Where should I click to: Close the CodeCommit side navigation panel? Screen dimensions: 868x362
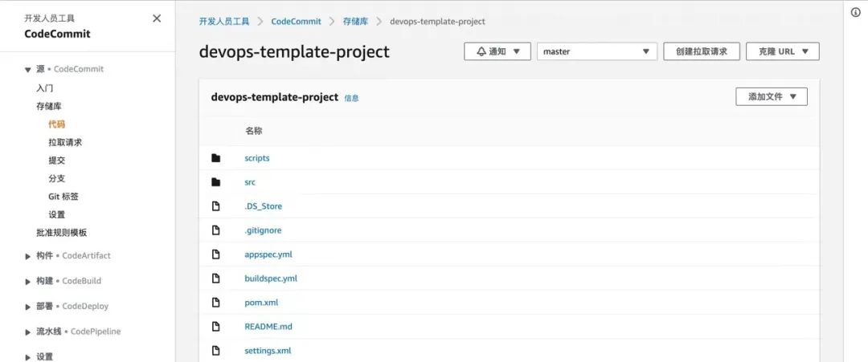157,18
